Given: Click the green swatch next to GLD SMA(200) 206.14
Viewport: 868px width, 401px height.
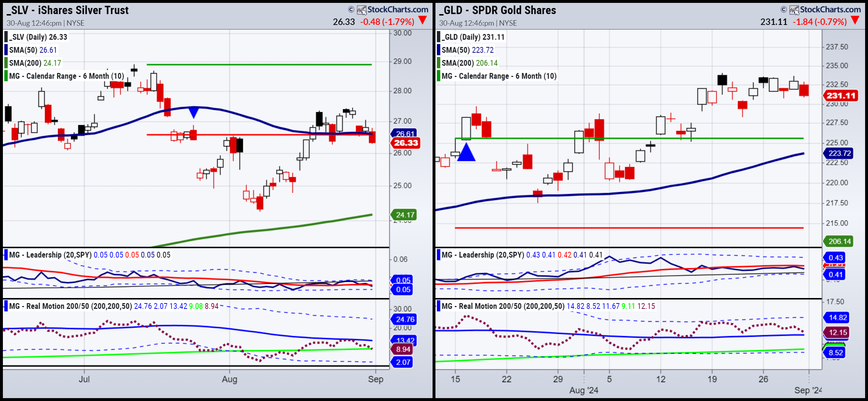Looking at the screenshot, I should tap(438, 63).
